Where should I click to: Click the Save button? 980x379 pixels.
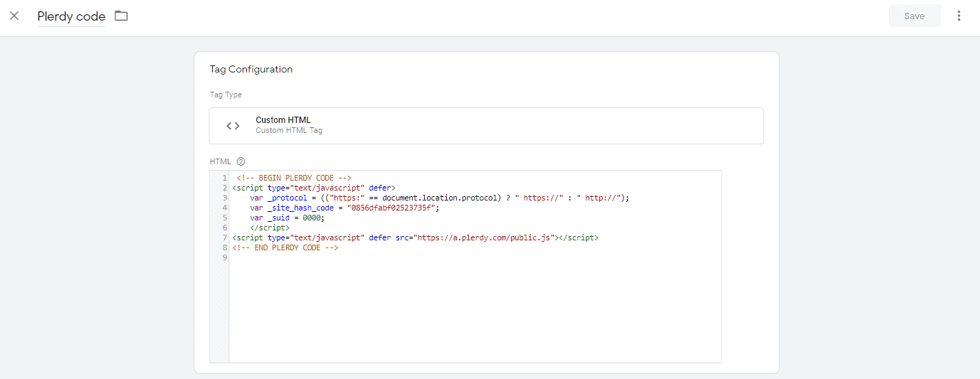point(915,16)
